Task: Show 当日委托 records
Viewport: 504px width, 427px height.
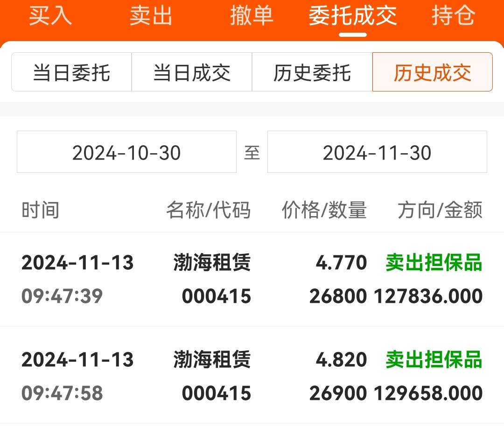Action: coord(71,72)
